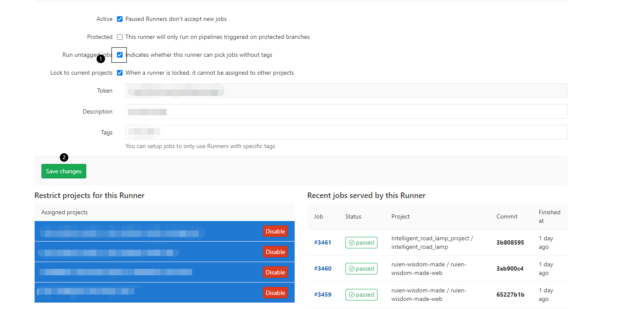
Task: Disable the fourth assigned project
Action: [x=275, y=293]
